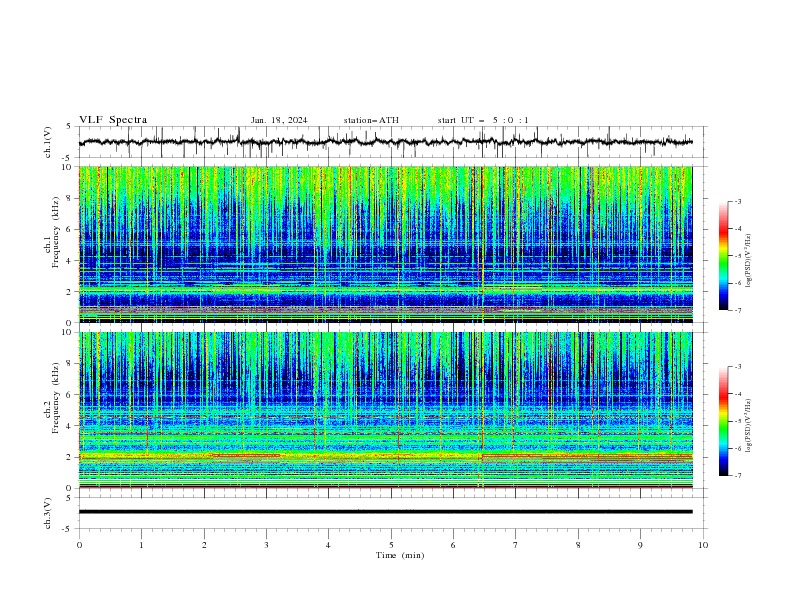Click the "-5" tick on ch.2 color bar

click(737, 421)
